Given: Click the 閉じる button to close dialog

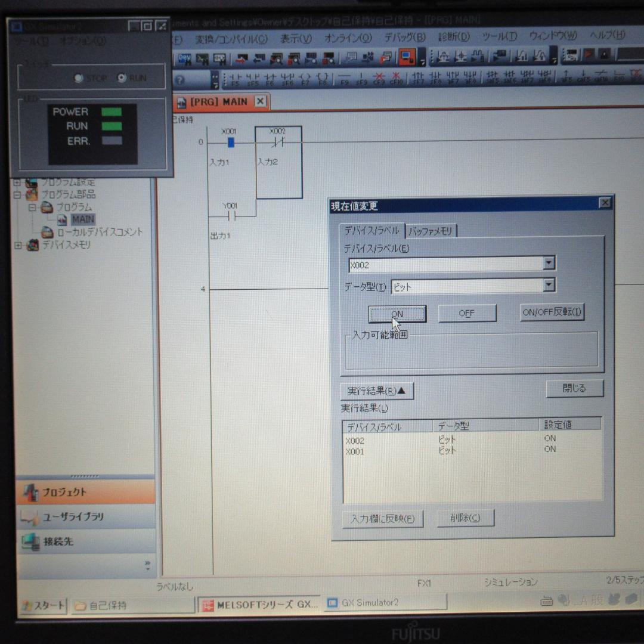Looking at the screenshot, I should click(574, 388).
